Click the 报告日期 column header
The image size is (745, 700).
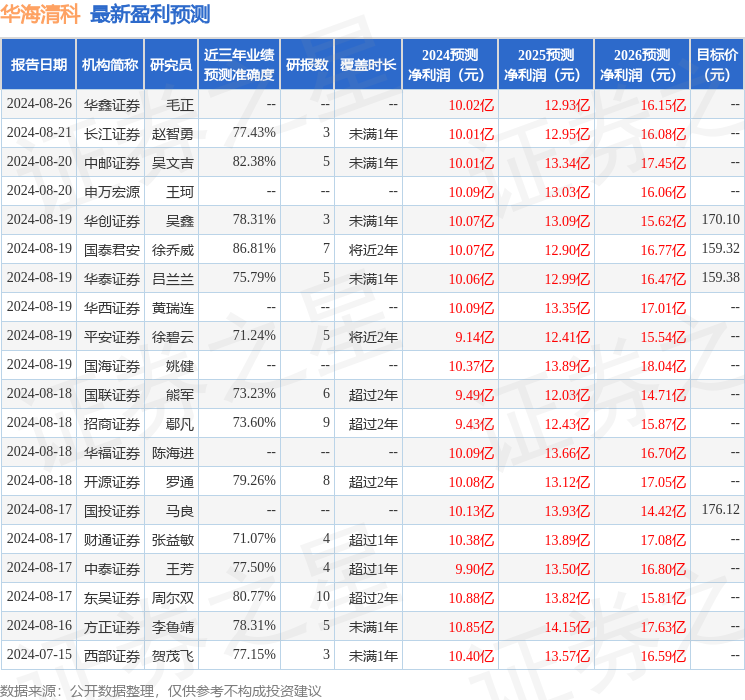coord(38,65)
